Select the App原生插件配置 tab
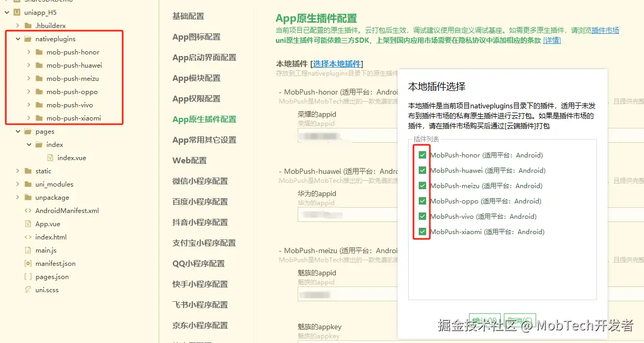The height and width of the screenshot is (343, 644). pos(205,119)
